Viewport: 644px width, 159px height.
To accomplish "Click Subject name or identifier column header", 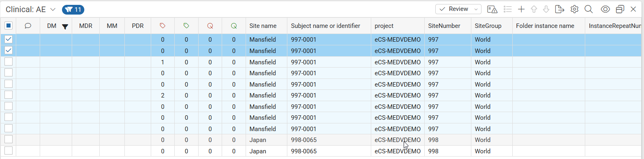I will (325, 26).
